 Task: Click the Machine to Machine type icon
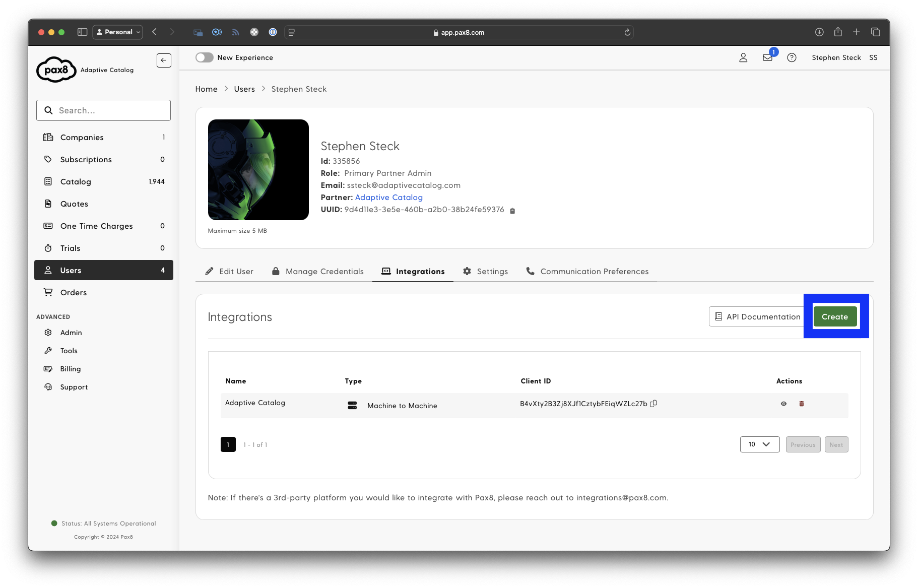point(352,406)
